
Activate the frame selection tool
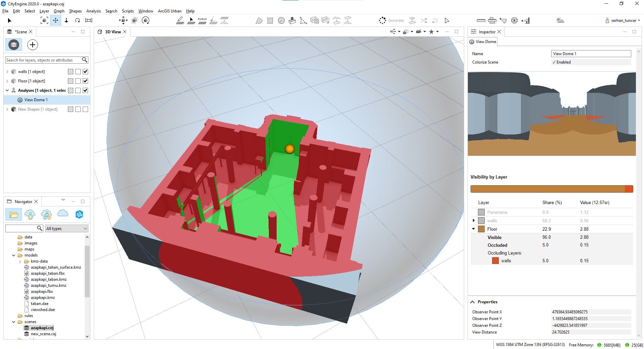[44, 21]
